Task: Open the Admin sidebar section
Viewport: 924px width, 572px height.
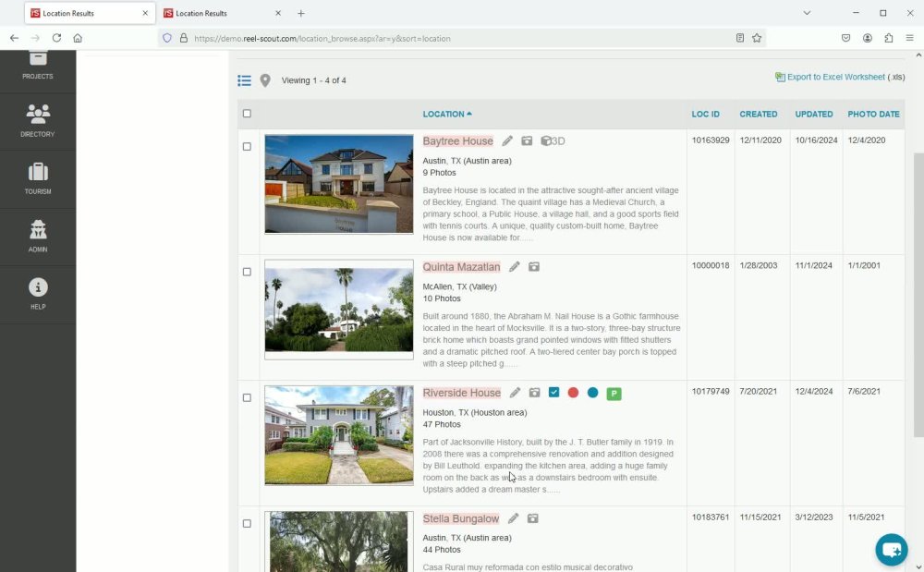Action: [x=38, y=237]
